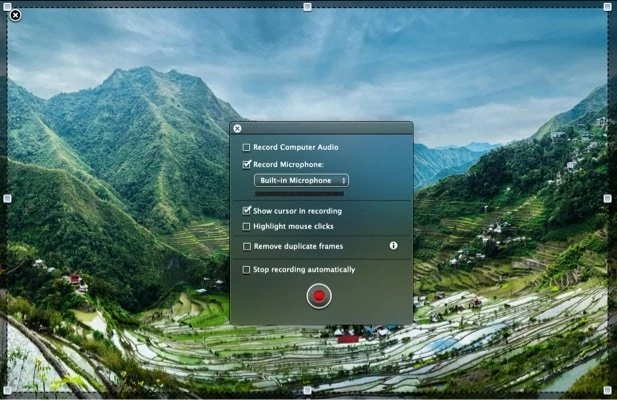
Task: Click the bottom-right corner selection handle
Action: (x=608, y=390)
